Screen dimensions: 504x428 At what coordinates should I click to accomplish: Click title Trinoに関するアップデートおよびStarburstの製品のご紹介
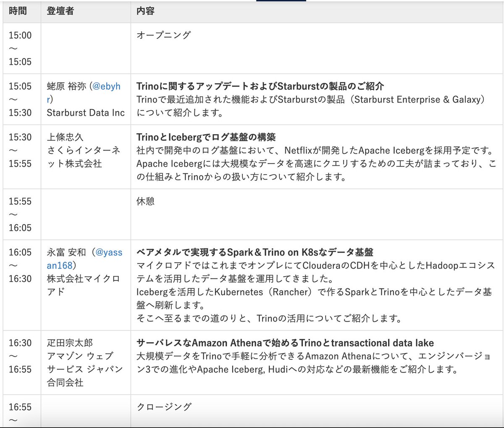(260, 86)
